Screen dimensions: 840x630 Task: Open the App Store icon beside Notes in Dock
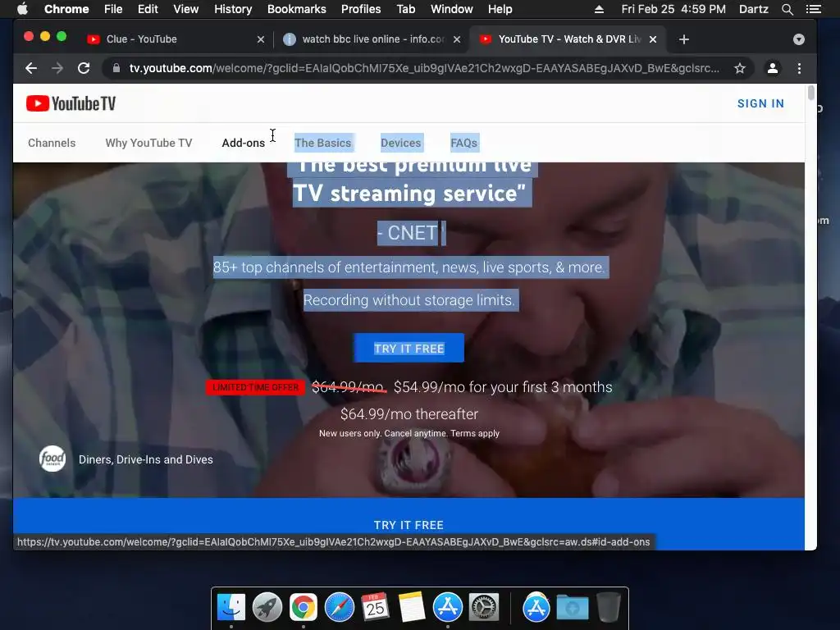[448, 608]
